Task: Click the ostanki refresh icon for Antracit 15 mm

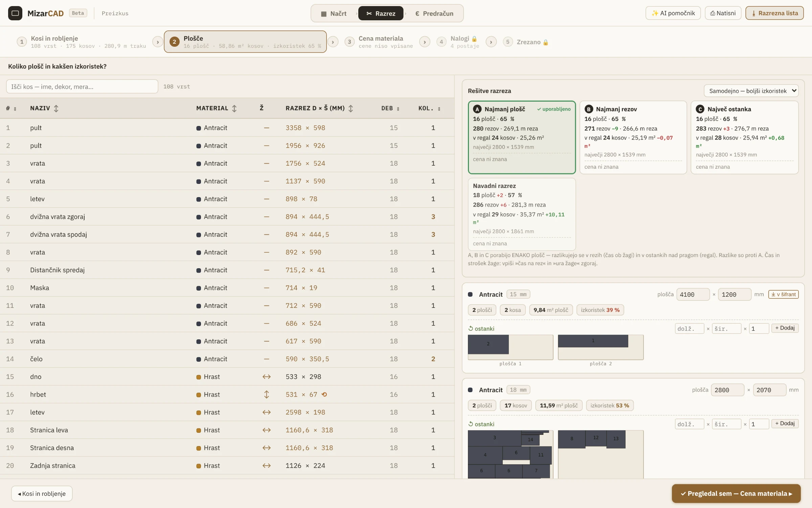Action: (471, 329)
